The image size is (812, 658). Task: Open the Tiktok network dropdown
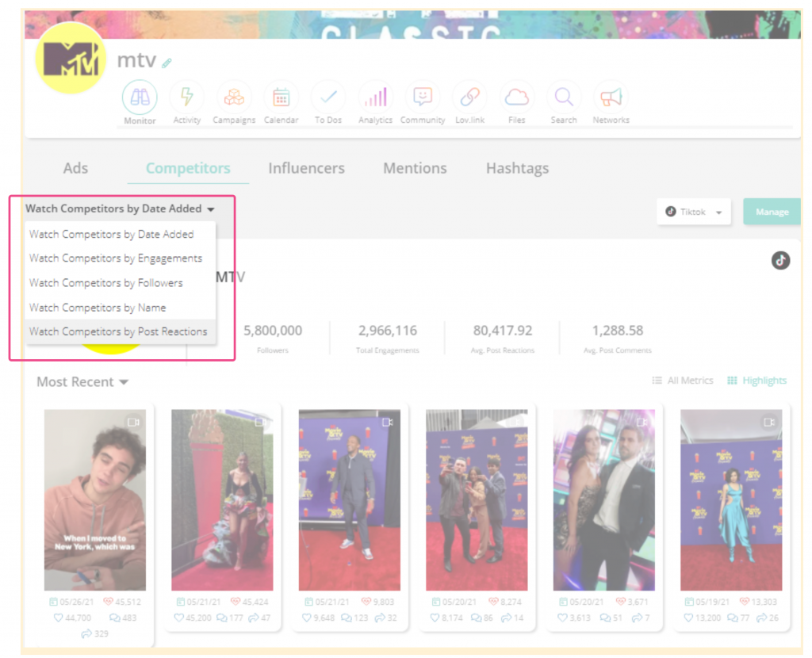pos(694,212)
